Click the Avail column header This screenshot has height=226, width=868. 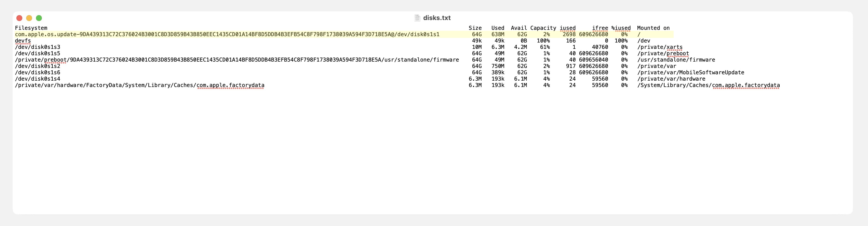click(519, 28)
